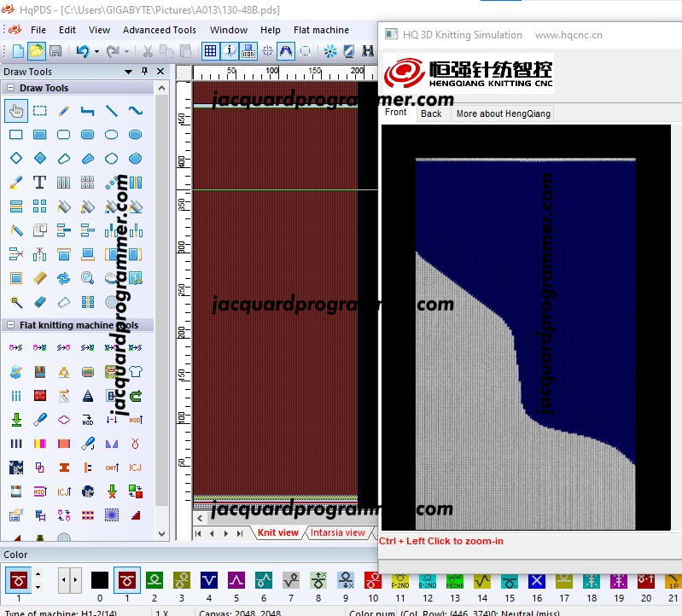Viewport: 682px width, 616px height.
Task: Pick the rectangular selection tool
Action: [39, 111]
